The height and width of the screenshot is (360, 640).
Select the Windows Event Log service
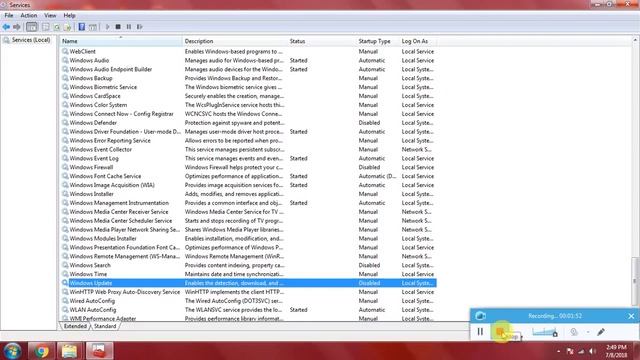click(x=249, y=158)
